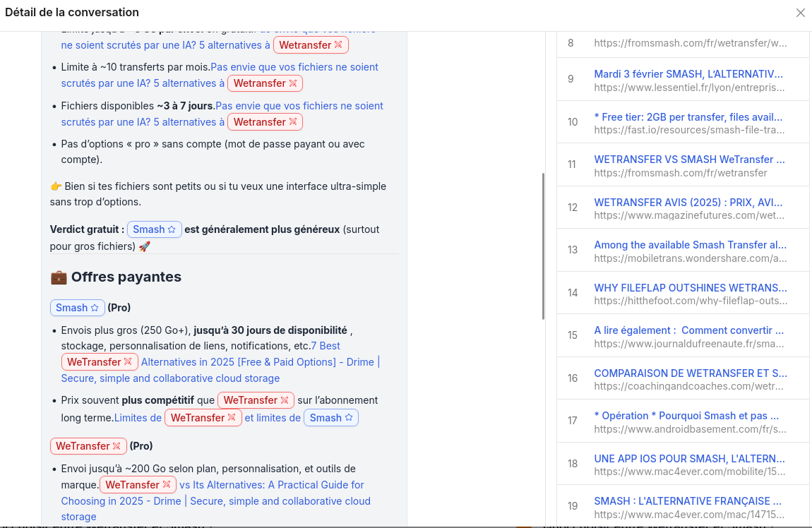This screenshot has height=528, width=812.
Task: Click the cross icon in the WeTransfer tag after 'plus compétitif que'
Action: click(x=285, y=400)
